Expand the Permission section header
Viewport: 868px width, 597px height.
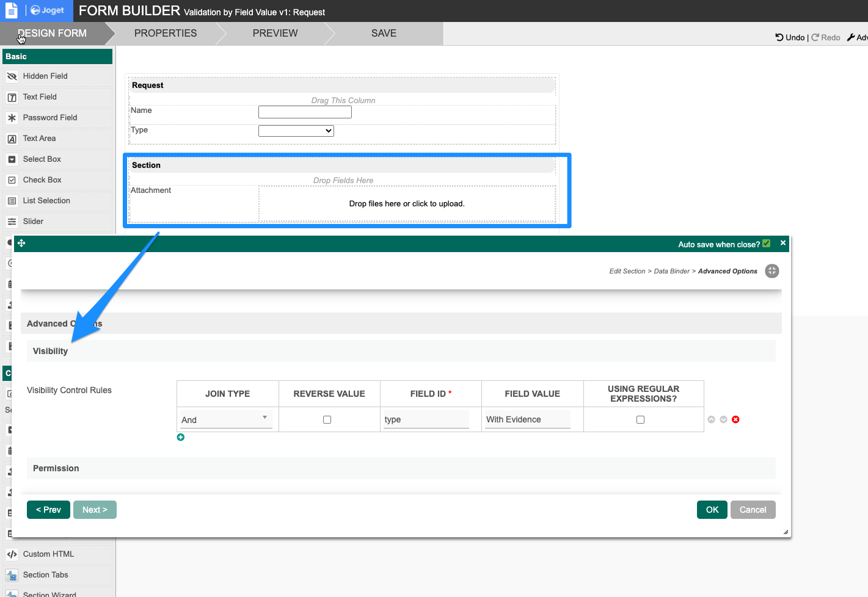(x=56, y=468)
